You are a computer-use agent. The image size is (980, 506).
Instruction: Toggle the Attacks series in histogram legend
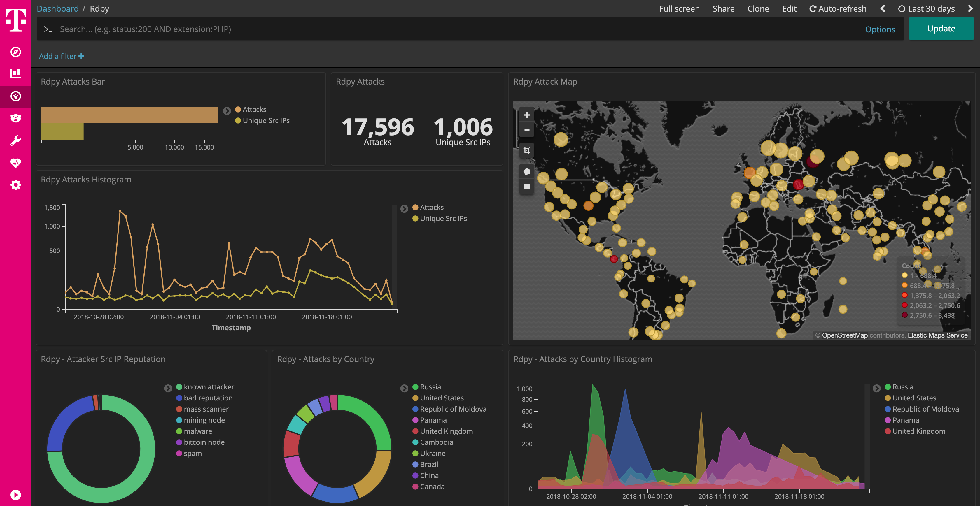(431, 207)
